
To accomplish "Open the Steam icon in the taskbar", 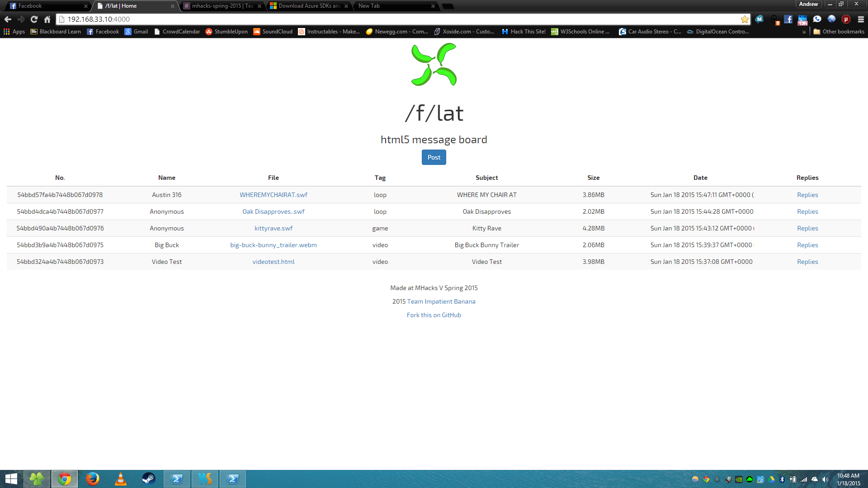I will pos(148,479).
